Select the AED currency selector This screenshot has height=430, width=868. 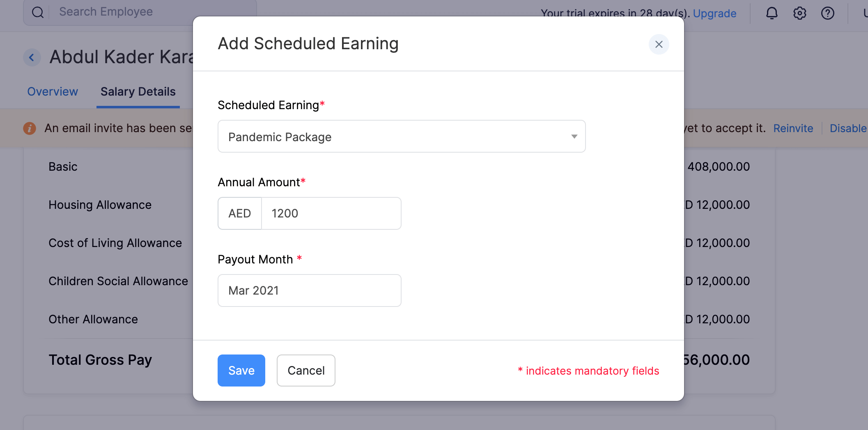point(239,213)
